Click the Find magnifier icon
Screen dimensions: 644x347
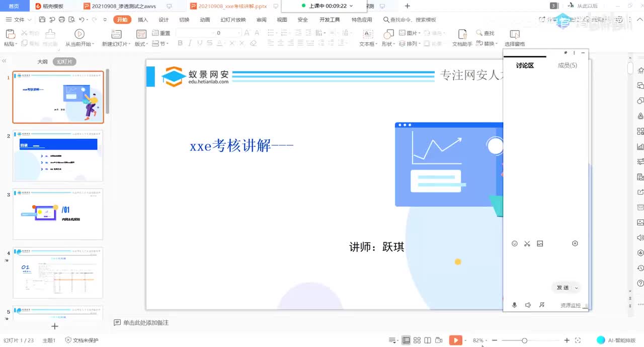tap(479, 33)
